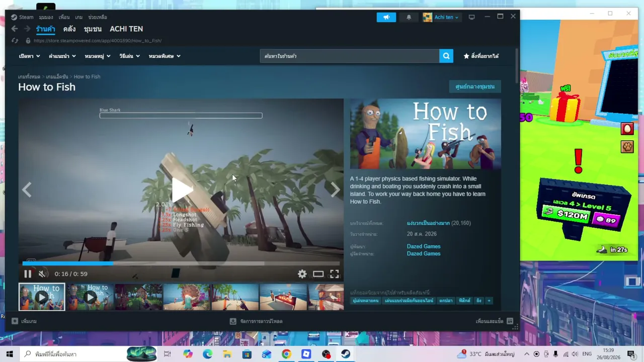644x362 pixels.
Task: Seek in the trailer progress bar
Action: pyautogui.click(x=181, y=263)
